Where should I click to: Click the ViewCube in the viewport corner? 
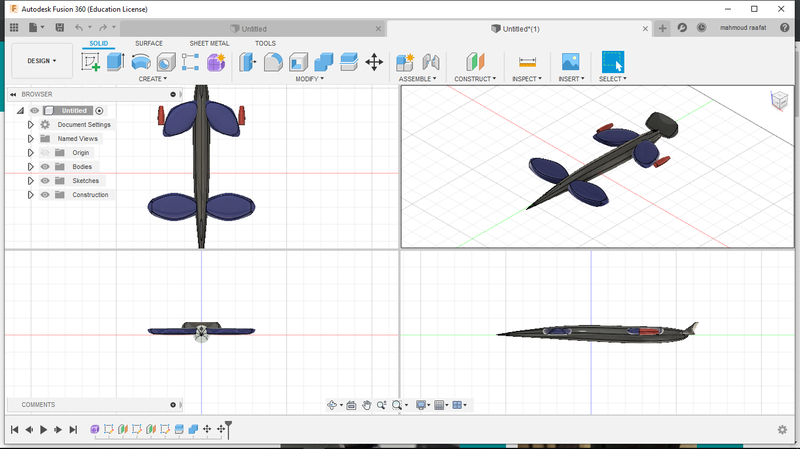coord(778,99)
